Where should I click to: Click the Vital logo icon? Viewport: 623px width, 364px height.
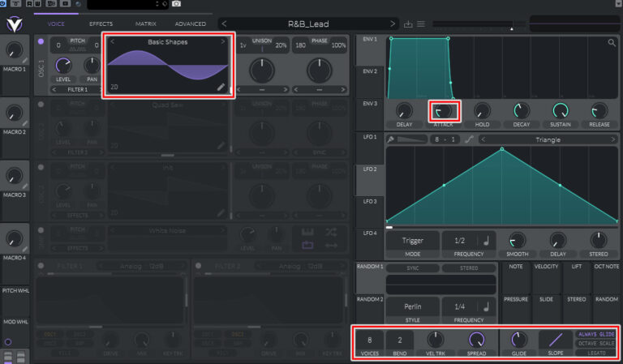[x=15, y=24]
